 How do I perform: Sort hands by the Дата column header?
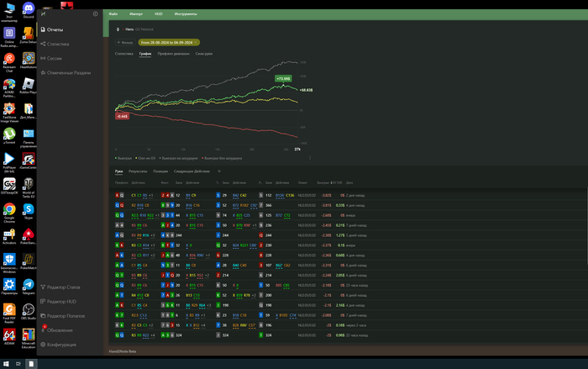coord(349,182)
